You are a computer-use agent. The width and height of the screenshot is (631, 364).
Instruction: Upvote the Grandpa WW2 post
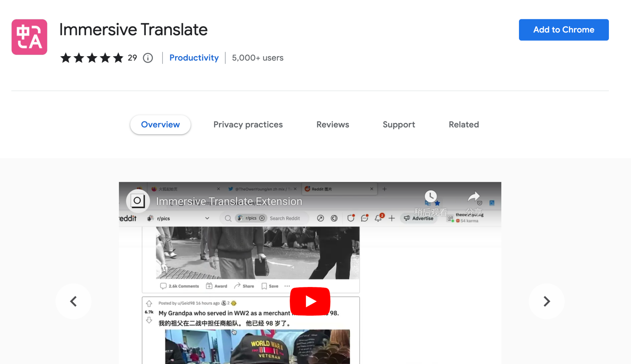tap(149, 303)
